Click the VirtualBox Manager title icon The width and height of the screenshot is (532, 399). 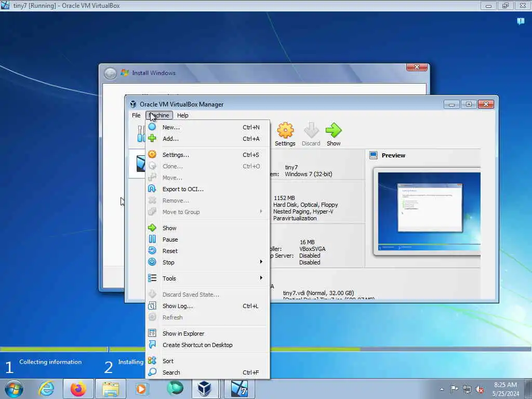[133, 104]
